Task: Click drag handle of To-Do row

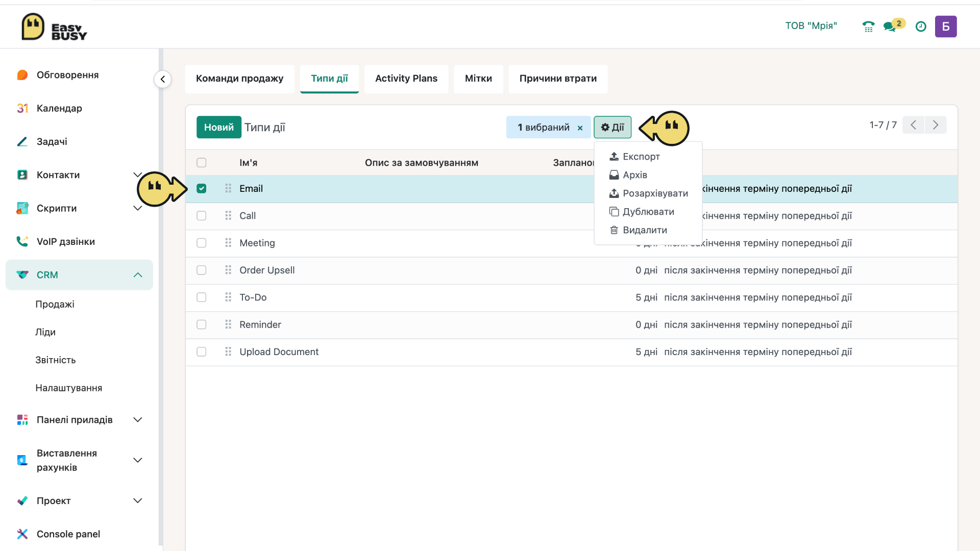Action: point(228,297)
